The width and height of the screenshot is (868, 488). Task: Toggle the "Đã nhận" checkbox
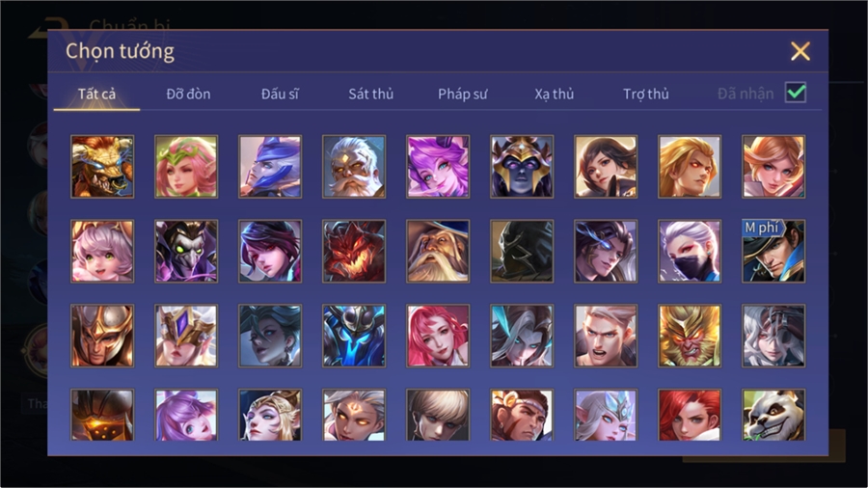click(x=796, y=93)
